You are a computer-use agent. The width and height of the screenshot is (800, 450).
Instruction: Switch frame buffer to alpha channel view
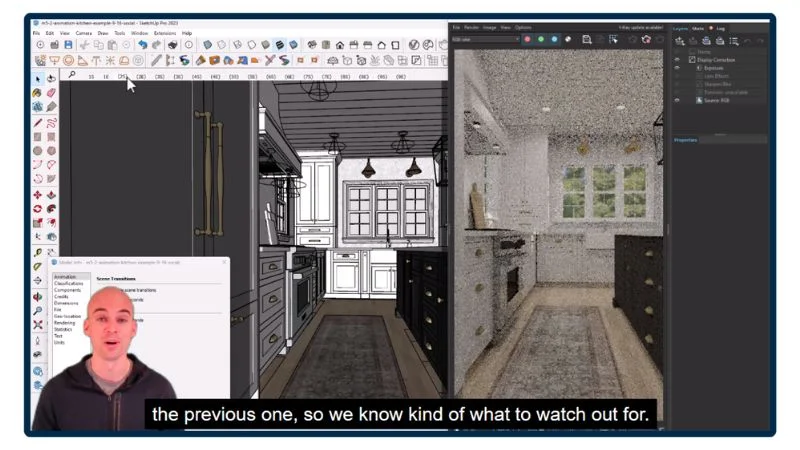tap(568, 39)
